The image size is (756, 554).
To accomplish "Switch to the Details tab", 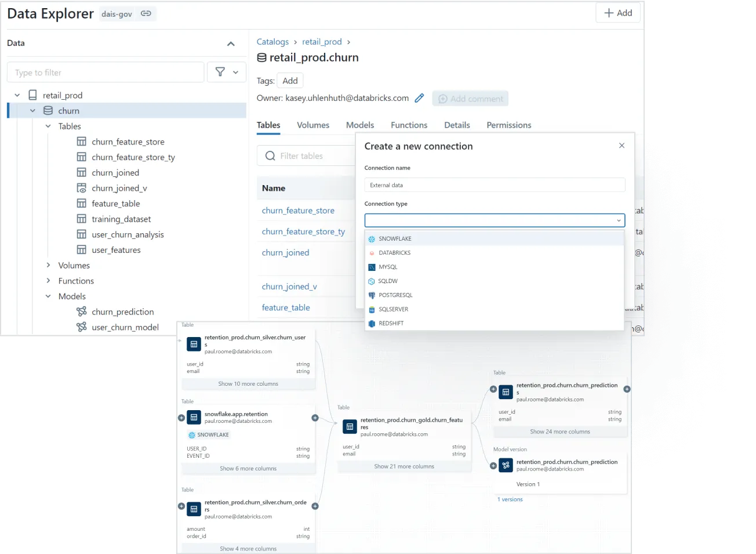I will coord(457,125).
